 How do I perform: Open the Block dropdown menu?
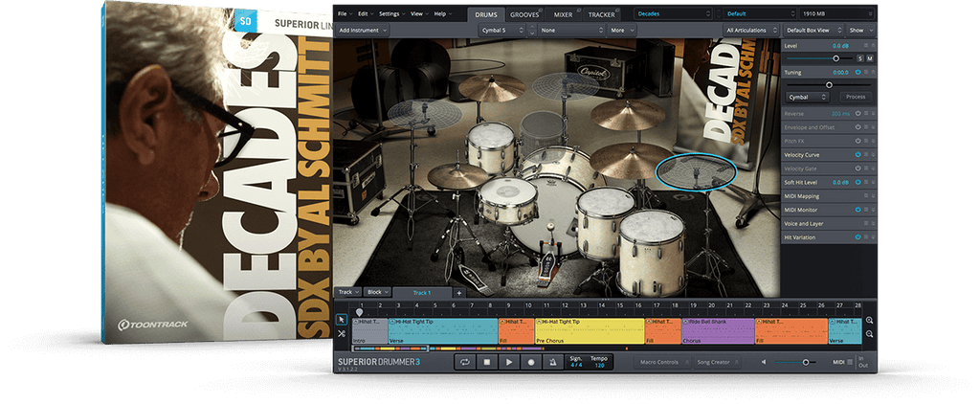pyautogui.click(x=377, y=292)
